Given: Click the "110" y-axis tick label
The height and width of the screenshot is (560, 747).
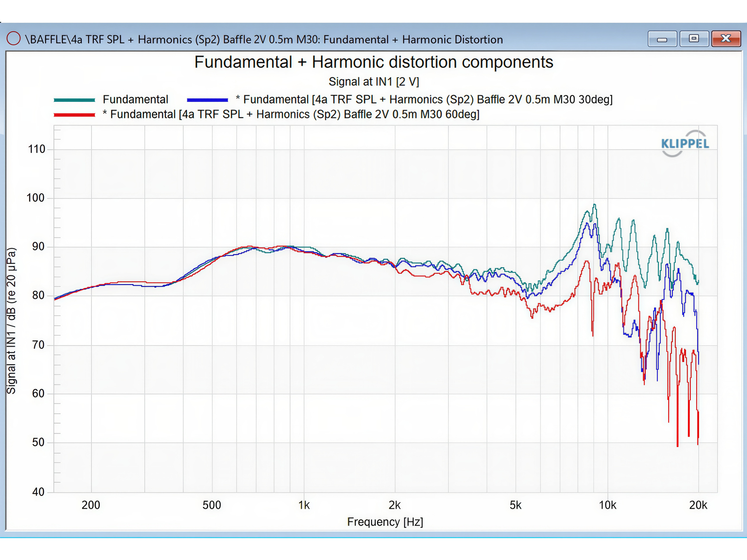Looking at the screenshot, I should pos(36,149).
